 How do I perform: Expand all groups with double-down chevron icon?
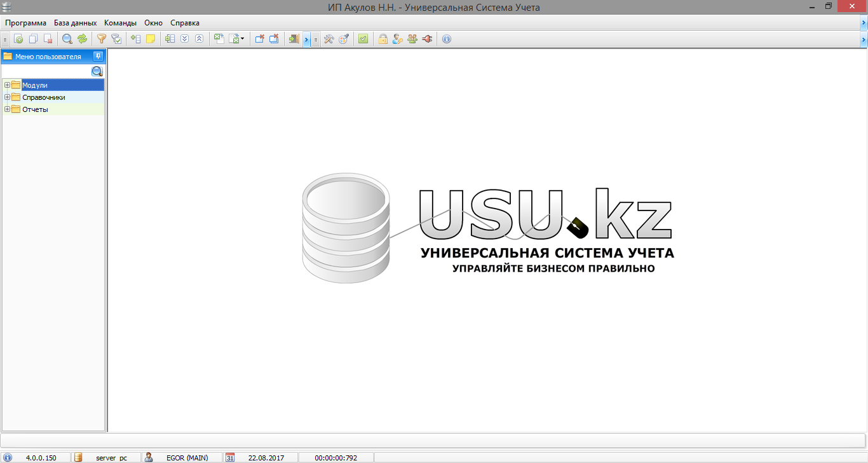[185, 39]
